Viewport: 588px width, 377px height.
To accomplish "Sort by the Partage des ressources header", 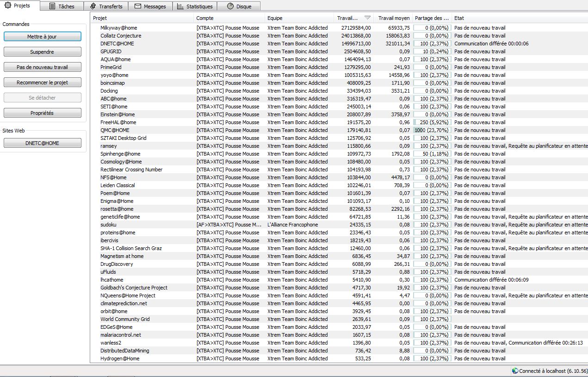I will tap(432, 18).
